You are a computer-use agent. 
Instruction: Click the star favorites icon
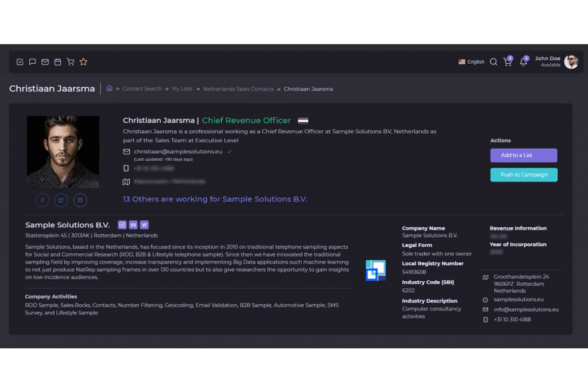point(83,62)
